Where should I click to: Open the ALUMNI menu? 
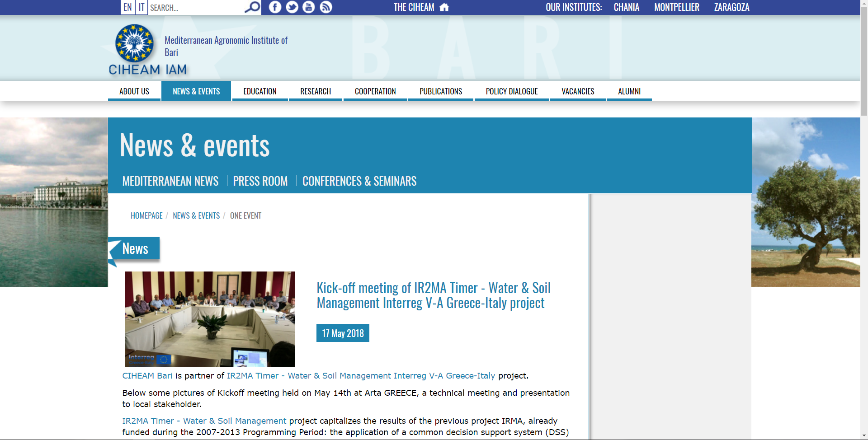[629, 91]
